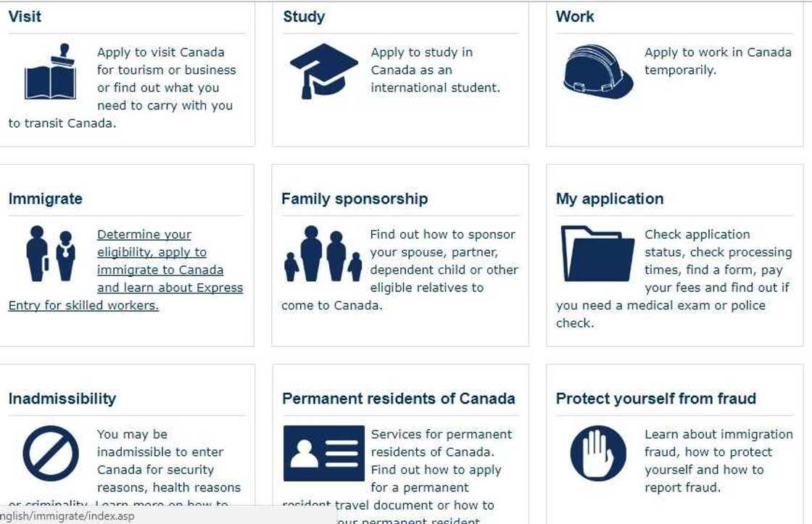Open the Visit heading
This screenshot has width=812, height=524.
25,17
